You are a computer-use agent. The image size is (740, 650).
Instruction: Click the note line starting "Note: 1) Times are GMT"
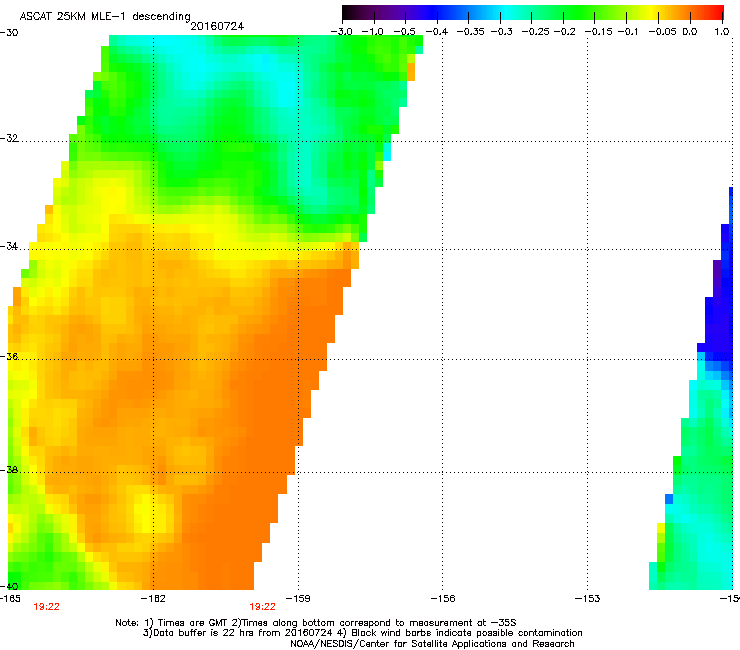click(316, 623)
